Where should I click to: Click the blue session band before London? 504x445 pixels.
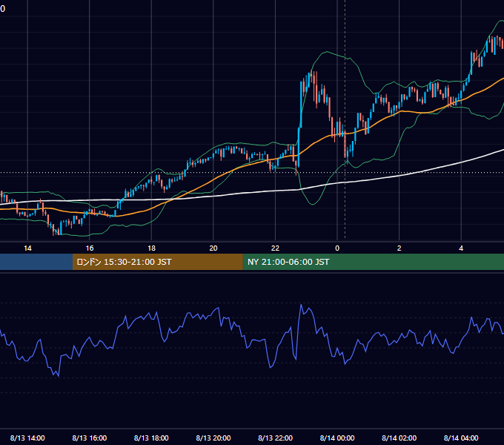(x=36, y=262)
